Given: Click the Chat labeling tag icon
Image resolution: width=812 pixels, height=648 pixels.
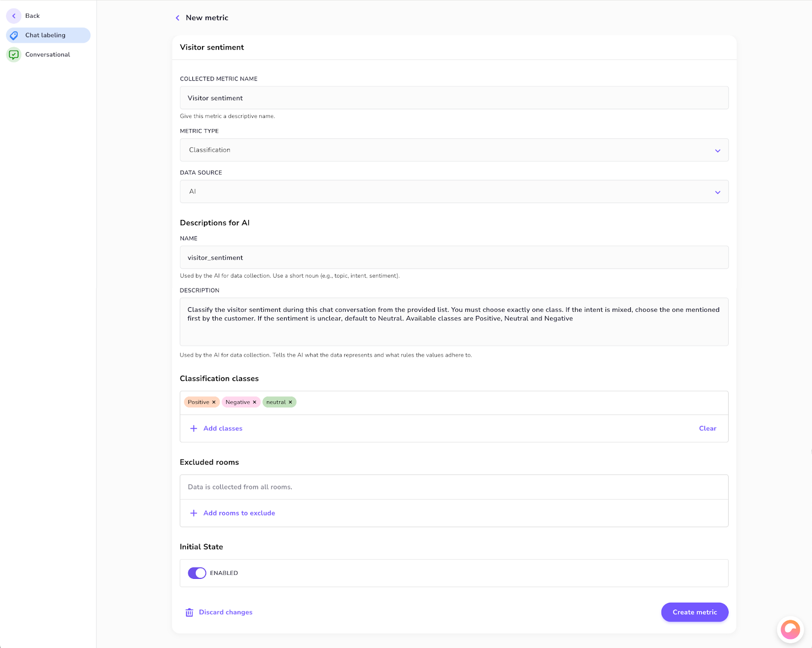Looking at the screenshot, I should 14,36.
